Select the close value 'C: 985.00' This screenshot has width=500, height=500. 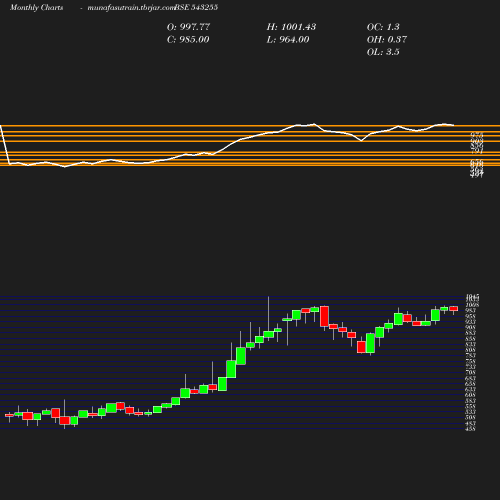[x=188, y=39]
